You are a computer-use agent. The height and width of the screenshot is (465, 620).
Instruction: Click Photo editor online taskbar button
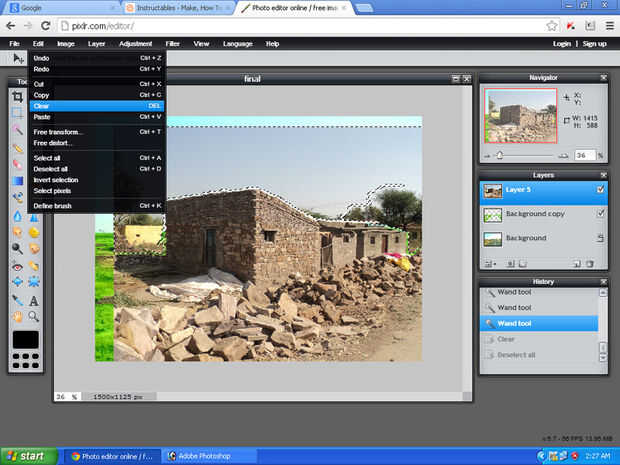coord(112,456)
